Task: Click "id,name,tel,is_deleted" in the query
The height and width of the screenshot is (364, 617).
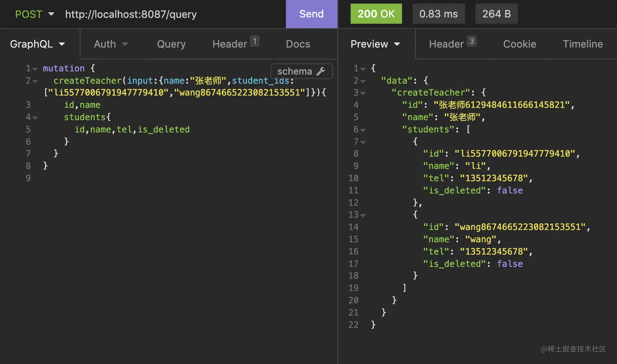Action: 132,129
